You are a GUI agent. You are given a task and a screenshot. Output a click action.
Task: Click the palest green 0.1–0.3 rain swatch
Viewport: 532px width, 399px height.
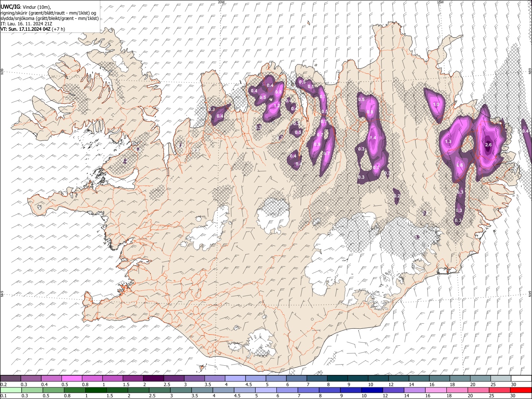[11, 390]
